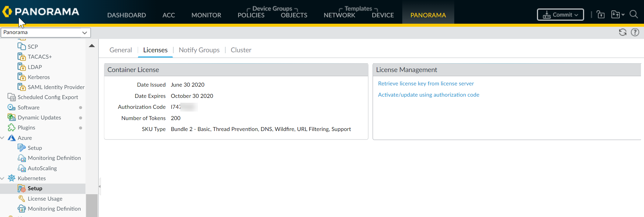
Task: Click Activate/update using authorization code link
Action: coord(428,95)
